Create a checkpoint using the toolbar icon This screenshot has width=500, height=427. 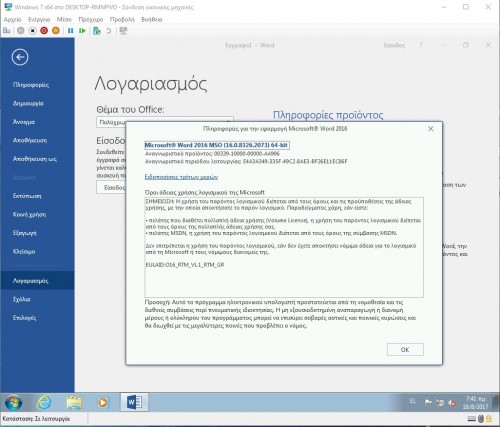pos(97,31)
